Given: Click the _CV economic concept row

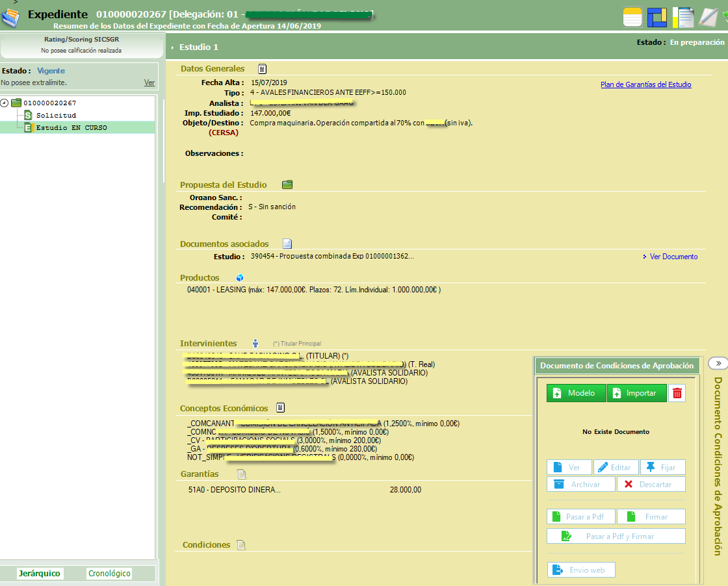Looking at the screenshot, I should pyautogui.click(x=283, y=440).
